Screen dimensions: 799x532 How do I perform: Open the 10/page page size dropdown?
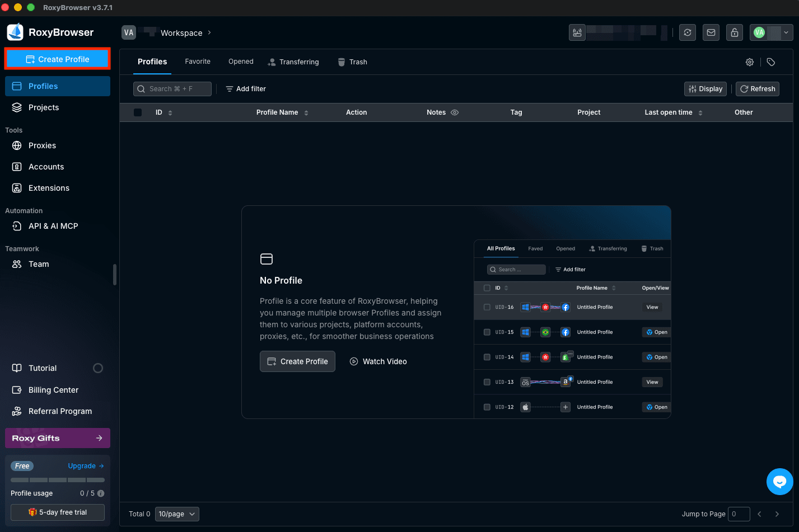point(177,514)
